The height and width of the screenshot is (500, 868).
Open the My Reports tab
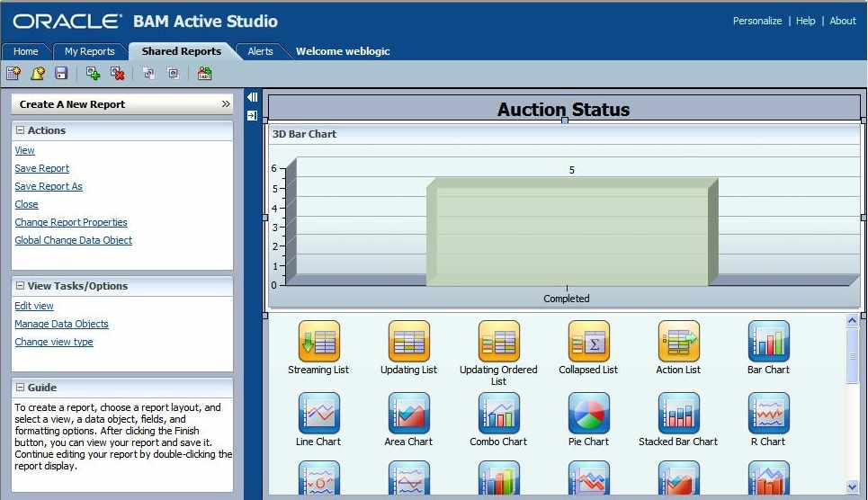coord(90,51)
